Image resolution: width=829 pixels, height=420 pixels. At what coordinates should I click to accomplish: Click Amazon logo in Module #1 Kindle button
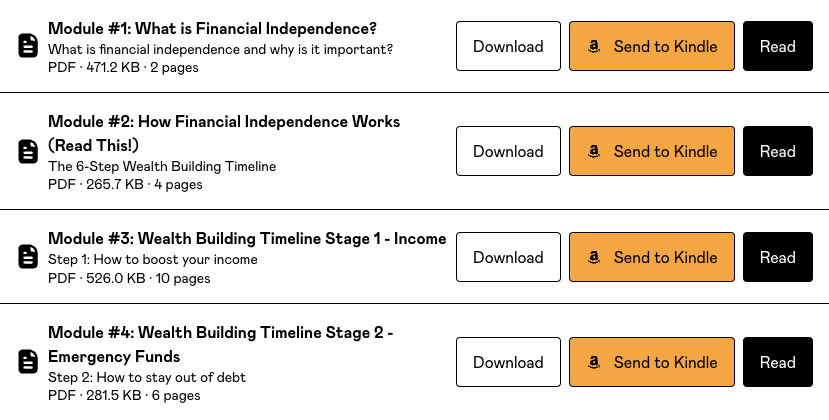pyautogui.click(x=594, y=46)
